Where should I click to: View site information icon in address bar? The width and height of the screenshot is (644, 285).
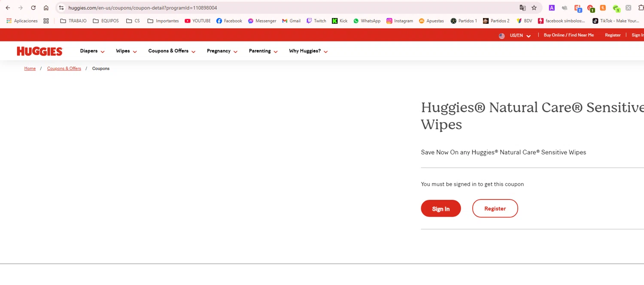61,8
